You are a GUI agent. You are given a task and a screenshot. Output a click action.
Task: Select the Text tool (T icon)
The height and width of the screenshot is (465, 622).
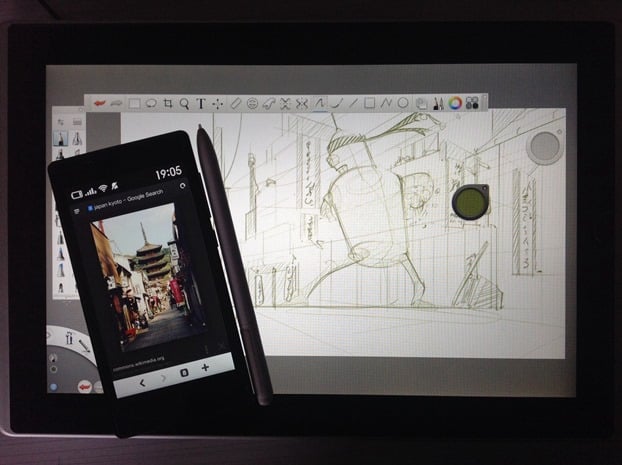pyautogui.click(x=201, y=104)
